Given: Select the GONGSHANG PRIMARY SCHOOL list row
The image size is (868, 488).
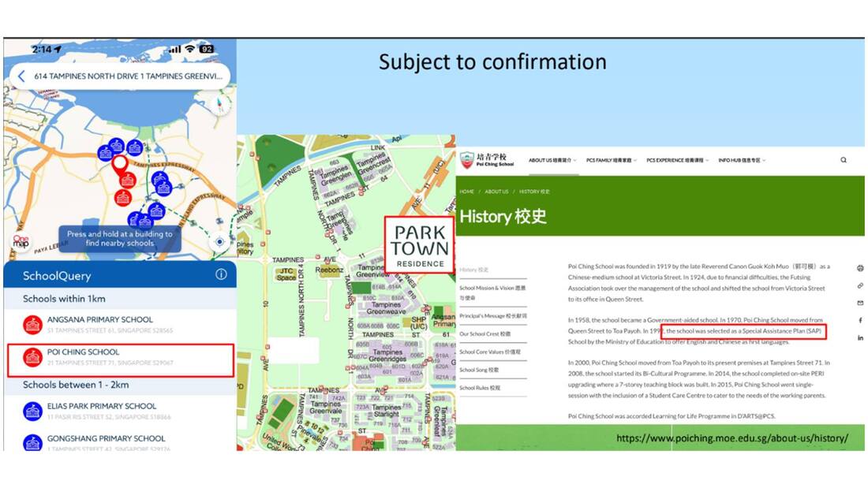Looking at the screenshot, I should (120, 441).
